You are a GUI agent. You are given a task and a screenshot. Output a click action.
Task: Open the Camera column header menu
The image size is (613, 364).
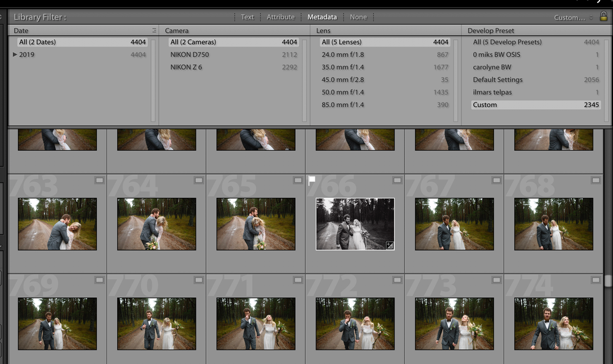click(177, 31)
